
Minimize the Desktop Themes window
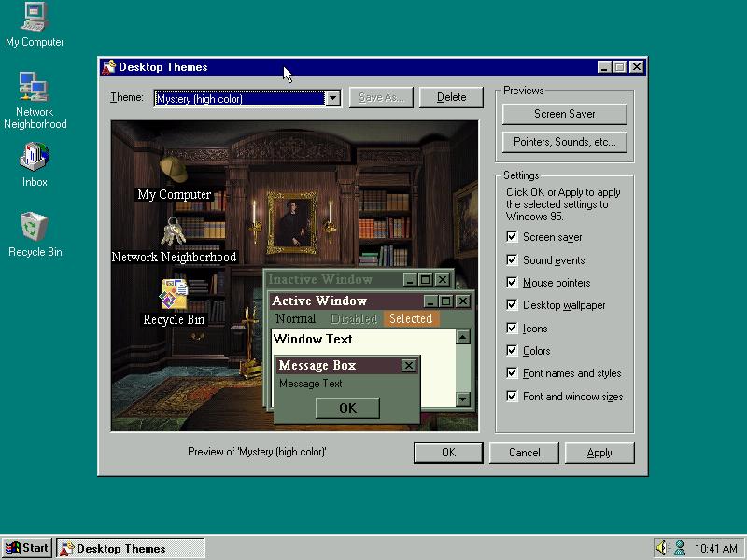coord(604,67)
